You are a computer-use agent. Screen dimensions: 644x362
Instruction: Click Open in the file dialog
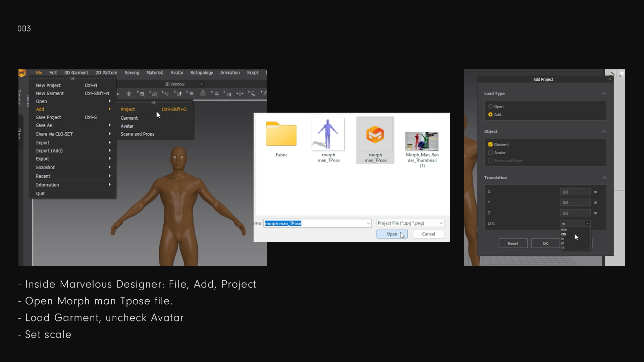(x=392, y=234)
